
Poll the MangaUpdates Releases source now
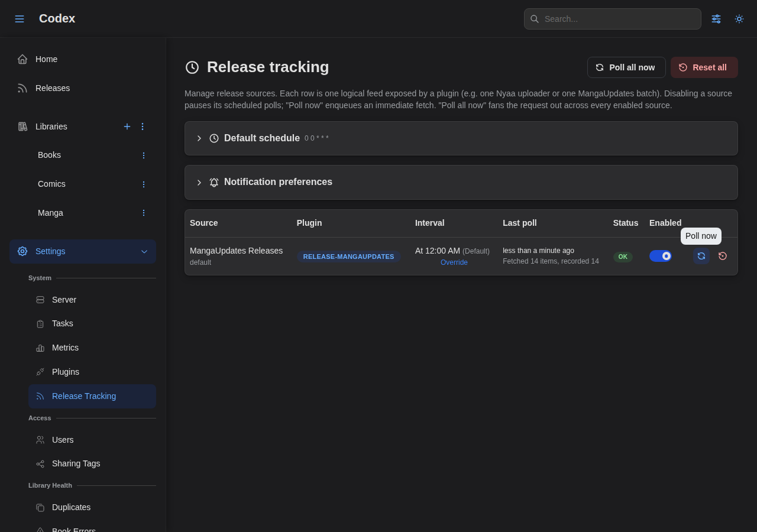click(x=701, y=256)
